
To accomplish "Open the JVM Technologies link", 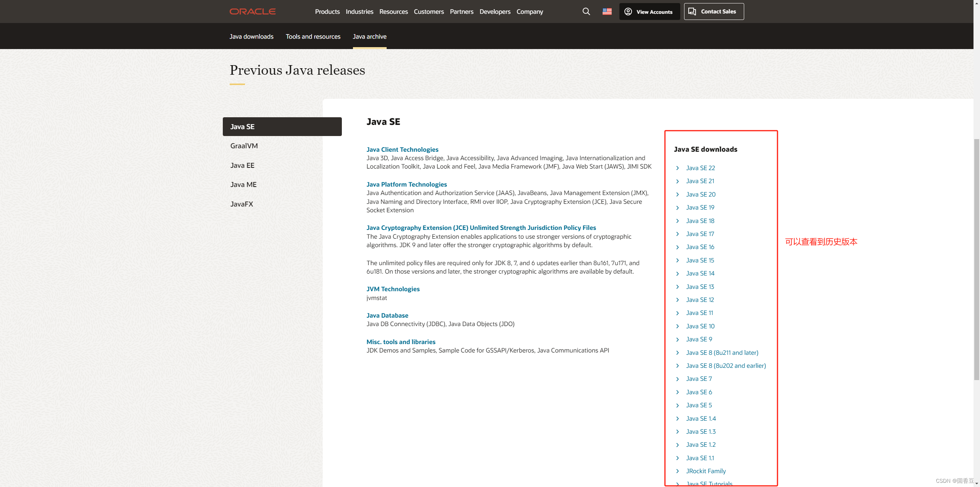I will (x=393, y=289).
